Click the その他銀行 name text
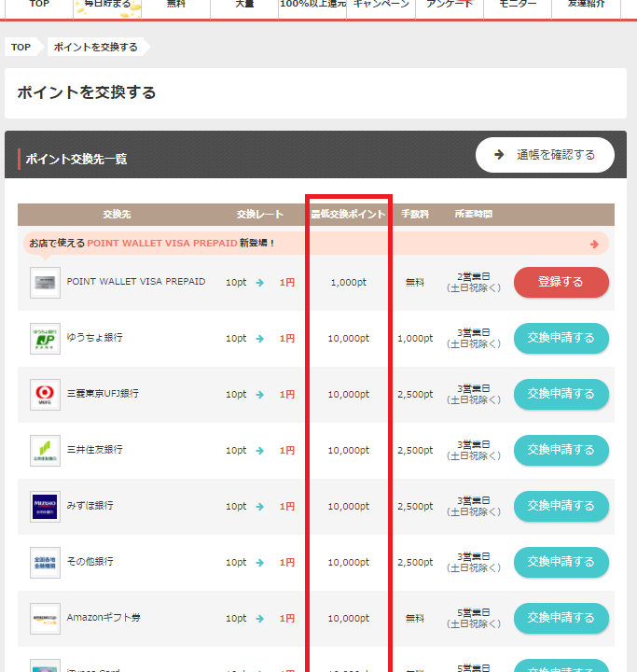The width and height of the screenshot is (637, 672). coord(90,562)
